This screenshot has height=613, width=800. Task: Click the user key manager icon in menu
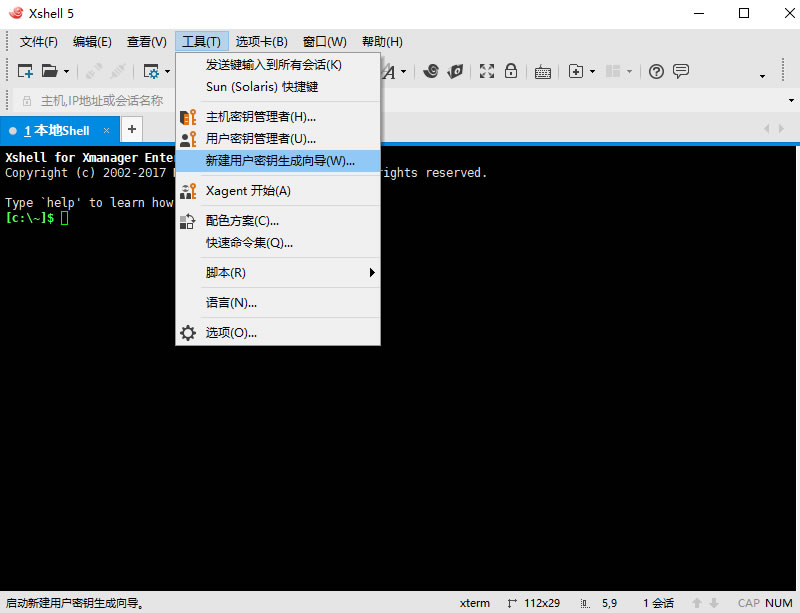(188, 139)
